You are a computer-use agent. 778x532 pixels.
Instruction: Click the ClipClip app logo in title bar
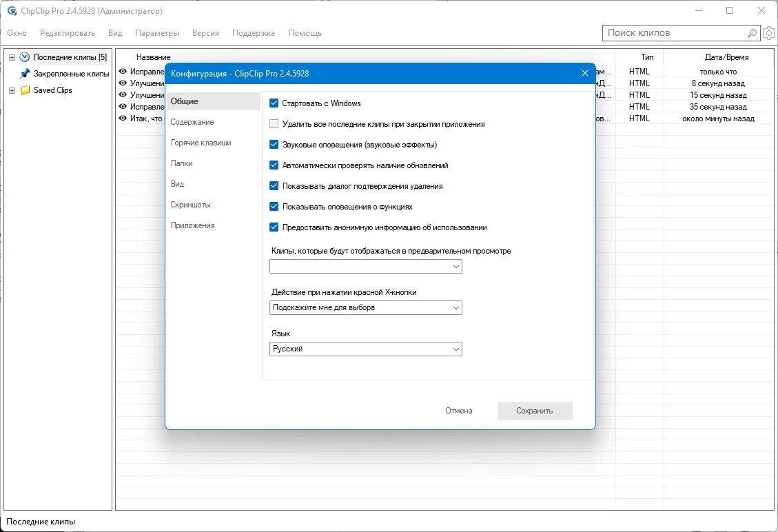click(x=12, y=10)
